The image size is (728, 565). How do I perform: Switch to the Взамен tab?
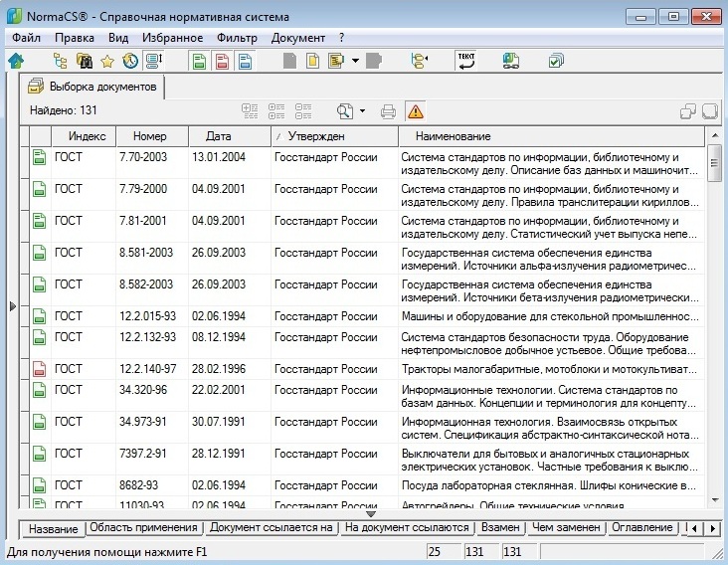tap(500, 527)
